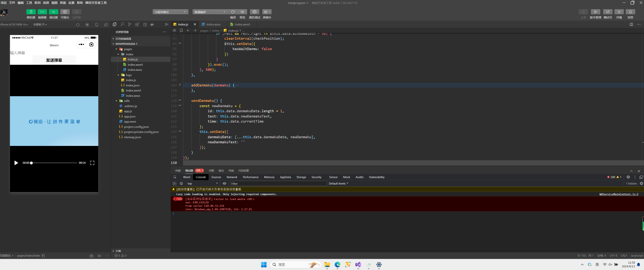Viewport: 644px width, 270px height.
Task: Open 详情 details panel icon
Action: [619, 12]
